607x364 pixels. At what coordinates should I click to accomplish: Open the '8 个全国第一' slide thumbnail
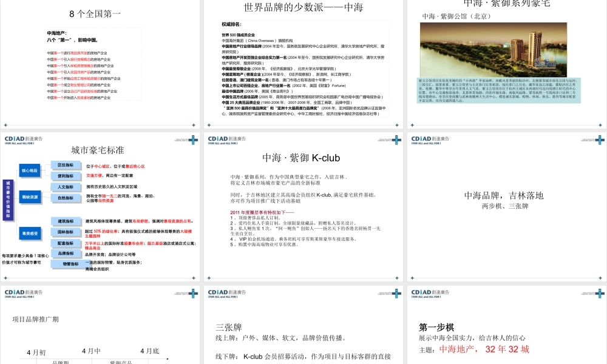coord(100,64)
